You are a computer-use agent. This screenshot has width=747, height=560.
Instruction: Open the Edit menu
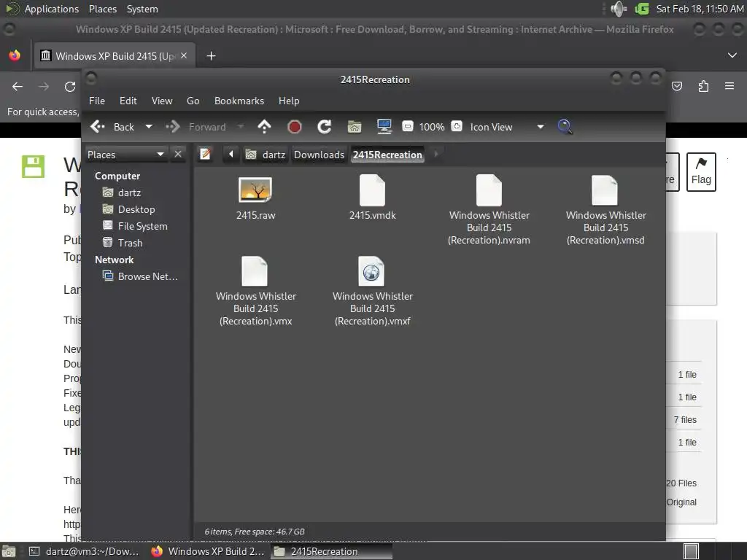[128, 101]
